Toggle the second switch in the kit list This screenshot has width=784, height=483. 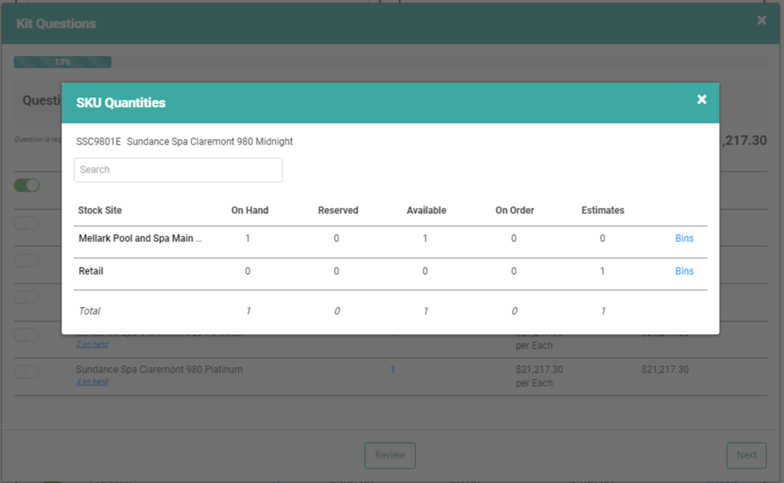pyautogui.click(x=26, y=223)
